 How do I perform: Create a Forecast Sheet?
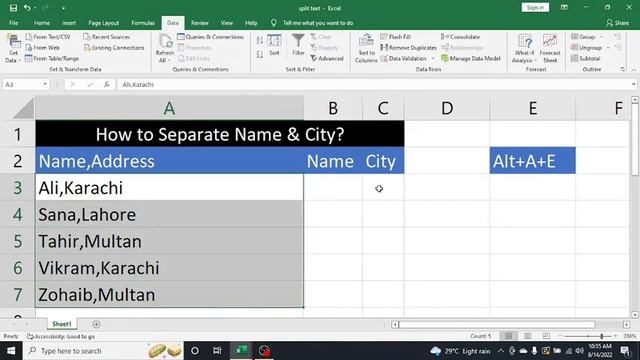pyautogui.click(x=550, y=48)
